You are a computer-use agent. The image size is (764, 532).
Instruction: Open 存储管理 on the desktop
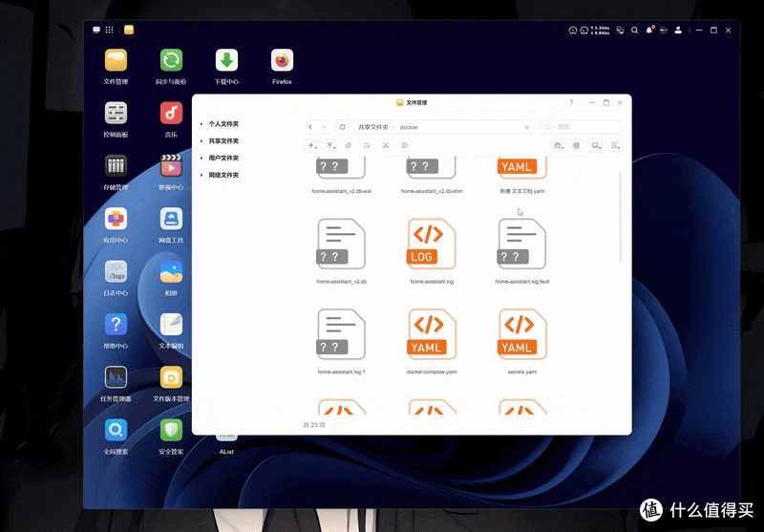116,166
